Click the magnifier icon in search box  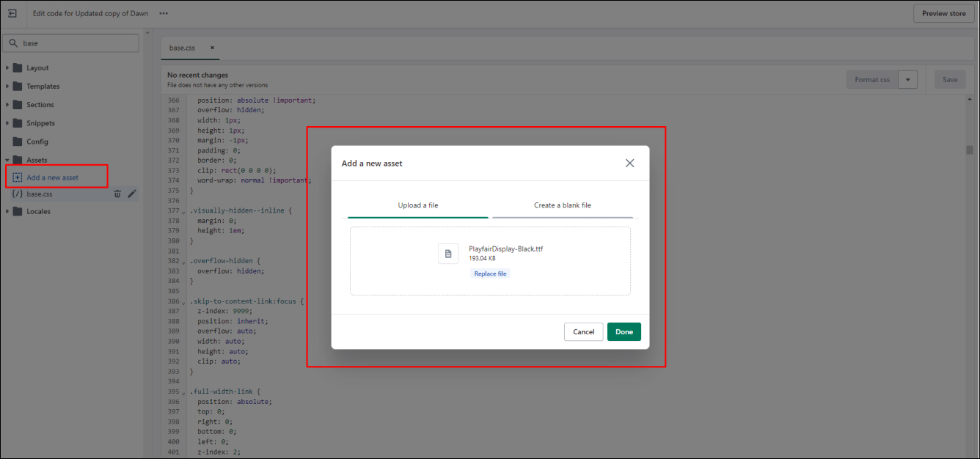tap(13, 43)
